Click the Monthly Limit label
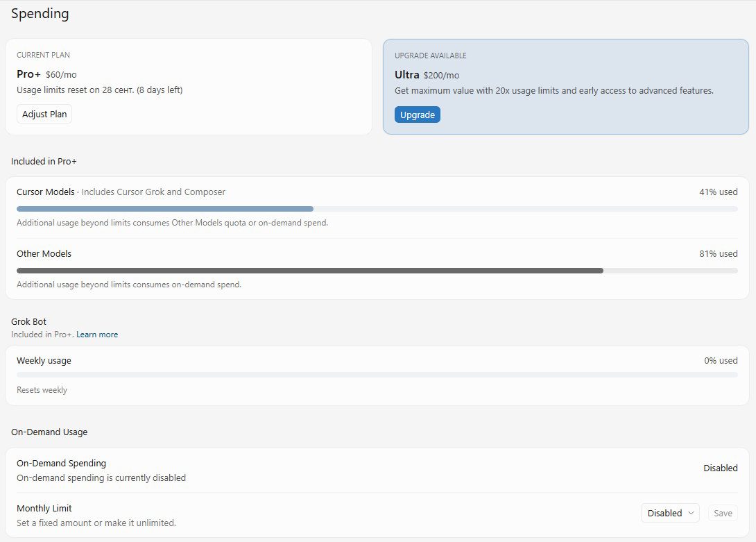Image resolution: width=756 pixels, height=542 pixels. [44, 508]
